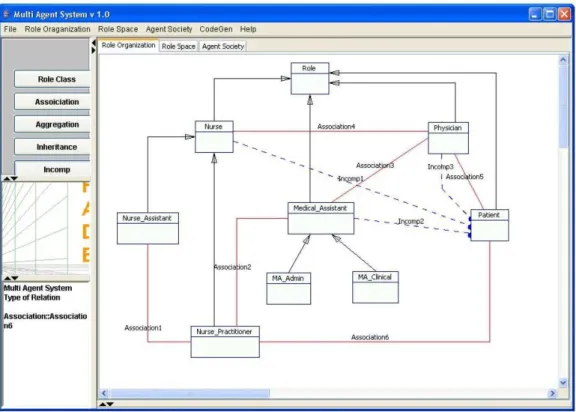The width and height of the screenshot is (576, 412).
Task: Click the preview thumbnail image in sidebar
Action: [x=46, y=228]
